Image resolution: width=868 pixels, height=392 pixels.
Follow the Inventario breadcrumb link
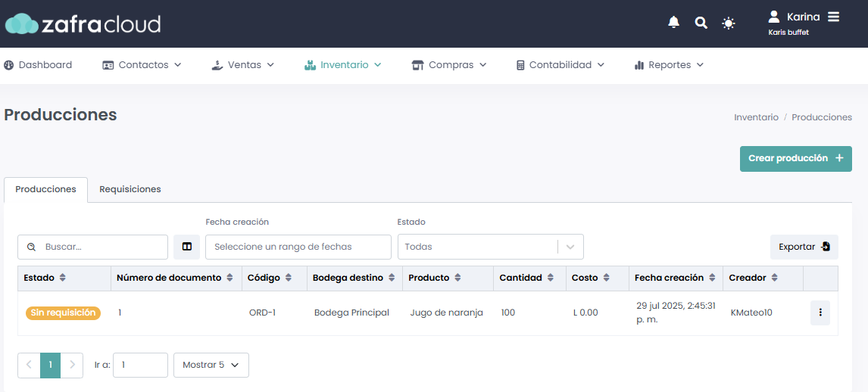[756, 117]
